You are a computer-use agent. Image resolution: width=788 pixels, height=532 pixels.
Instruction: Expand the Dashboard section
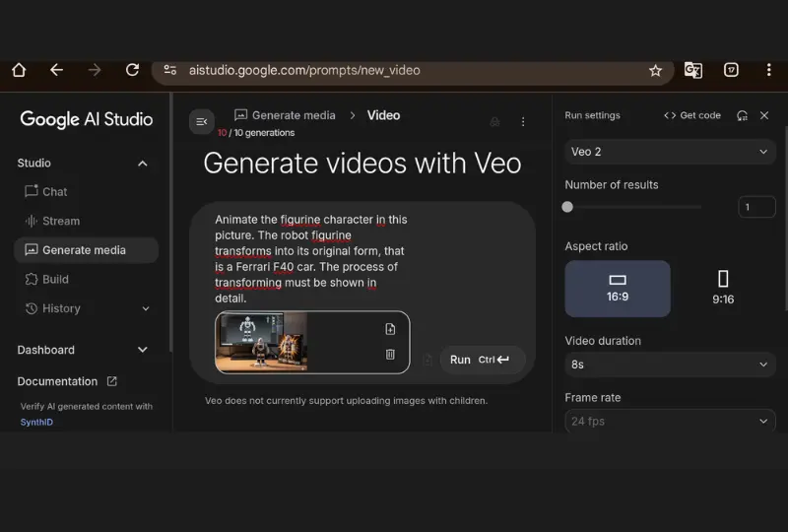[143, 350]
